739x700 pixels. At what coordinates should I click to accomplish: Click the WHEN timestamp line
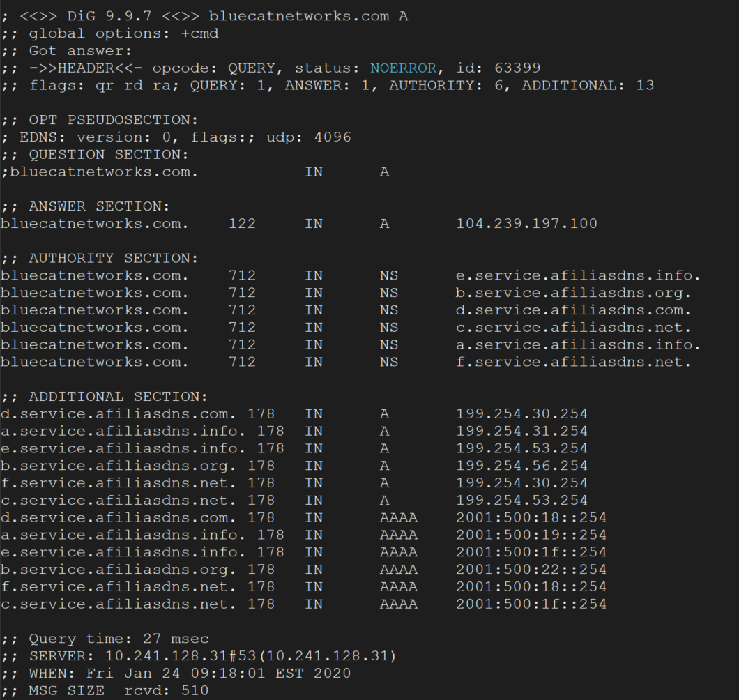click(175, 673)
